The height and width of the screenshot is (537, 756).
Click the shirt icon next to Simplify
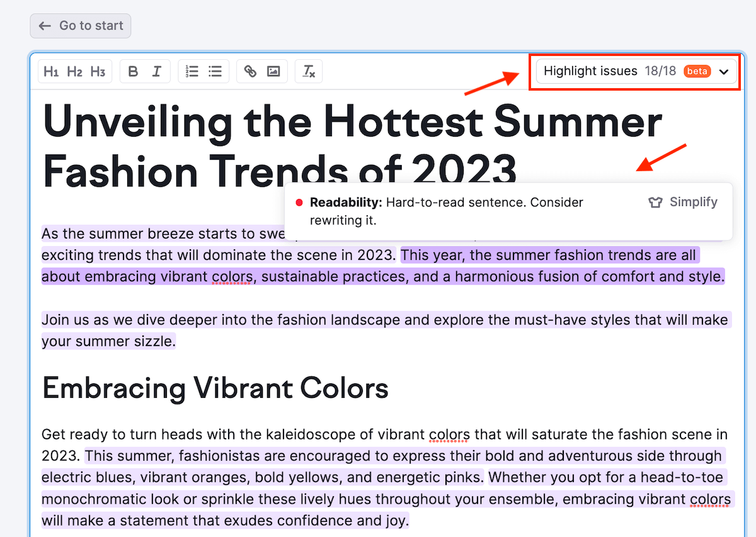click(x=655, y=203)
